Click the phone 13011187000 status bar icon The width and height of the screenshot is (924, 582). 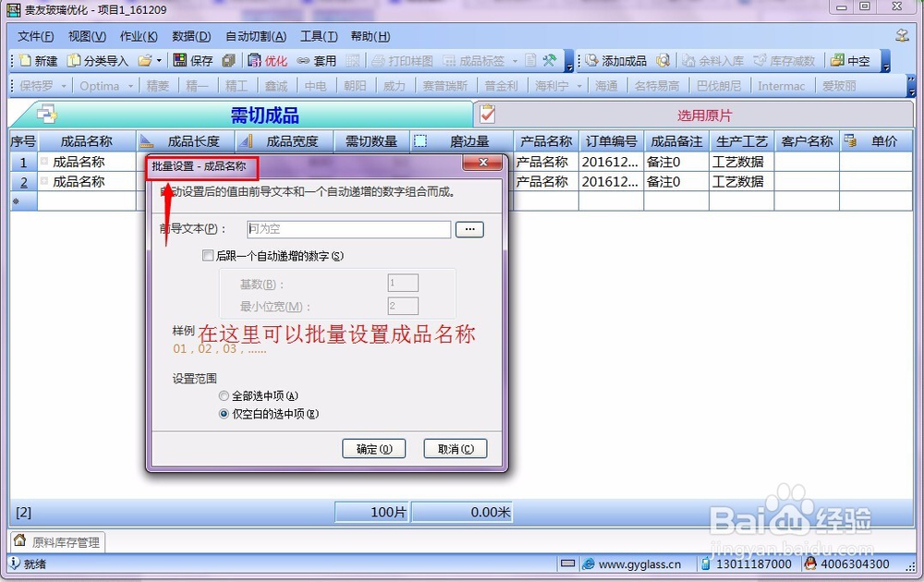(x=706, y=564)
